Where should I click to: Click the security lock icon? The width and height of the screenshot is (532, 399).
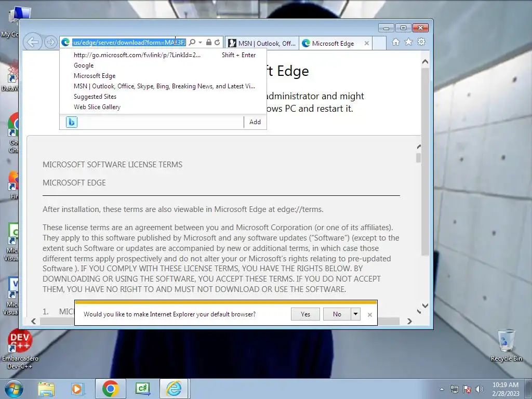pyautogui.click(x=209, y=43)
